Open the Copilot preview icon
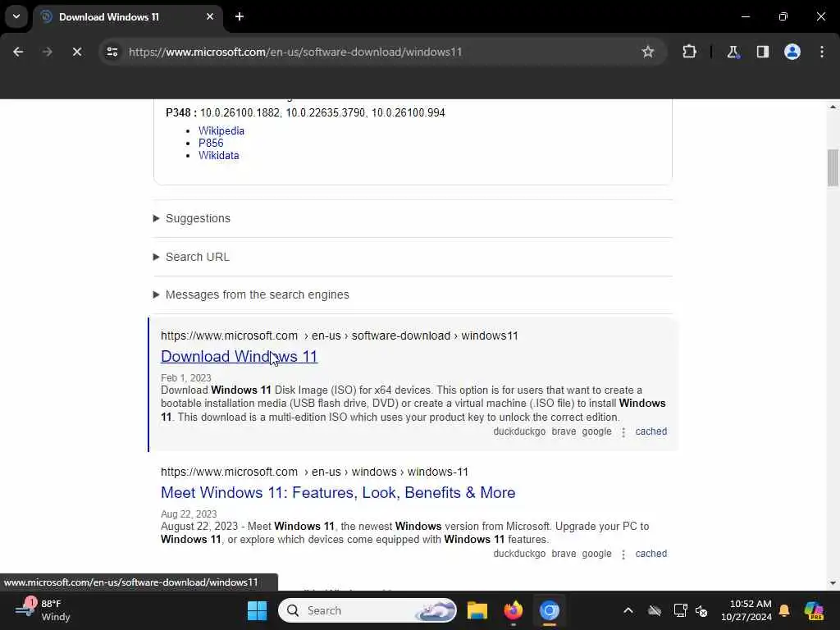This screenshot has width=840, height=630. (x=814, y=610)
